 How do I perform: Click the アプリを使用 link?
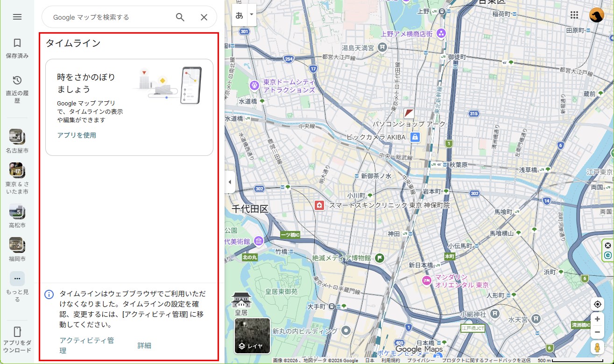(x=77, y=135)
